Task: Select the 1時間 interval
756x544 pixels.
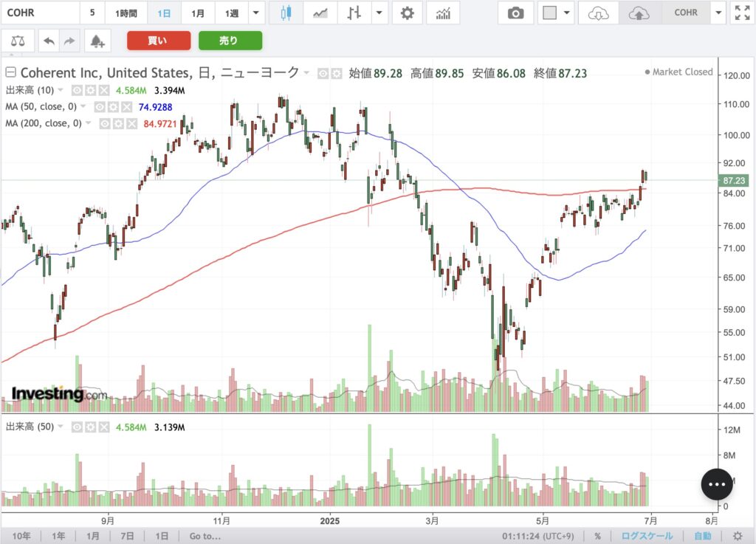Action: click(126, 13)
